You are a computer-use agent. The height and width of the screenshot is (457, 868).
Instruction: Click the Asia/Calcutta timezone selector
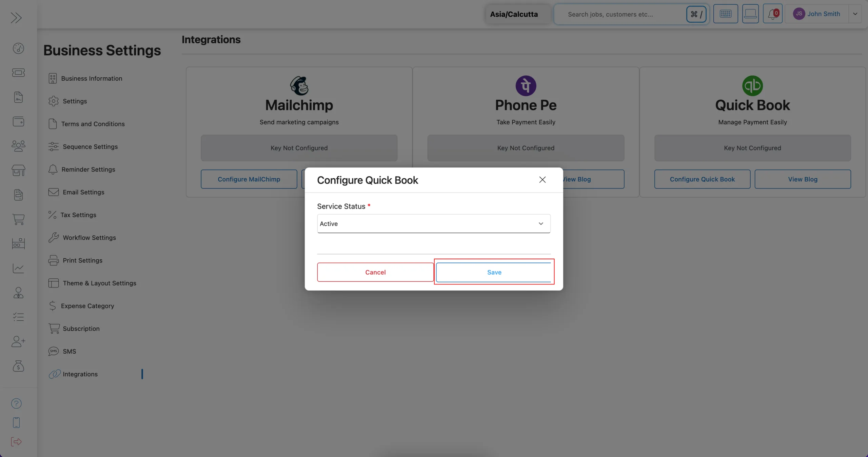pyautogui.click(x=518, y=14)
